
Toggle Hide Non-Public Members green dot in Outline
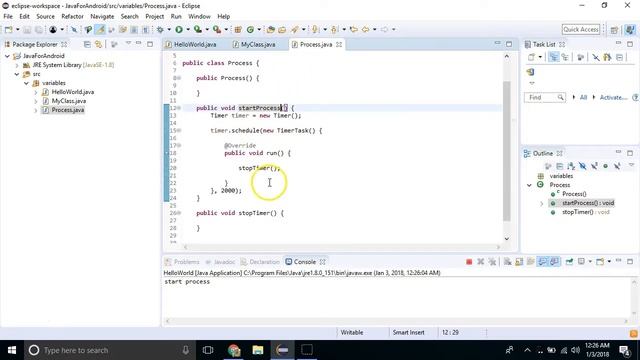[x=606, y=166]
